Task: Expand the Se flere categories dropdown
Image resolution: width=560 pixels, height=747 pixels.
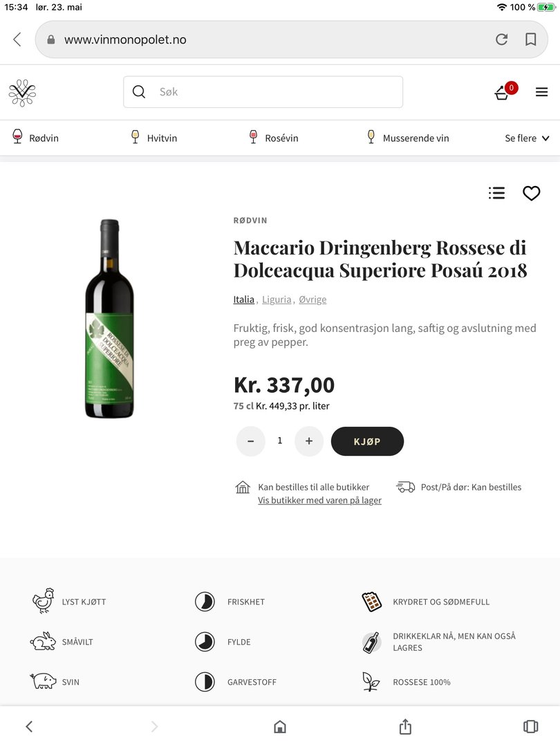Action: tap(527, 138)
